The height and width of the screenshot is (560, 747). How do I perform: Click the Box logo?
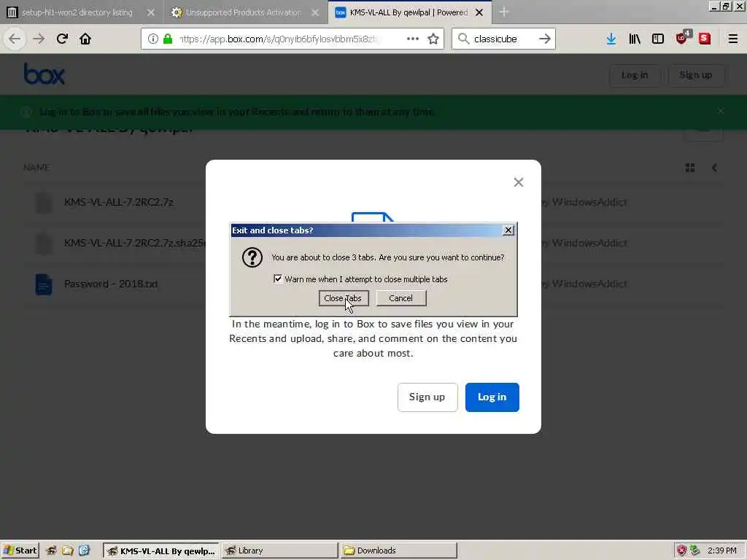(44, 74)
